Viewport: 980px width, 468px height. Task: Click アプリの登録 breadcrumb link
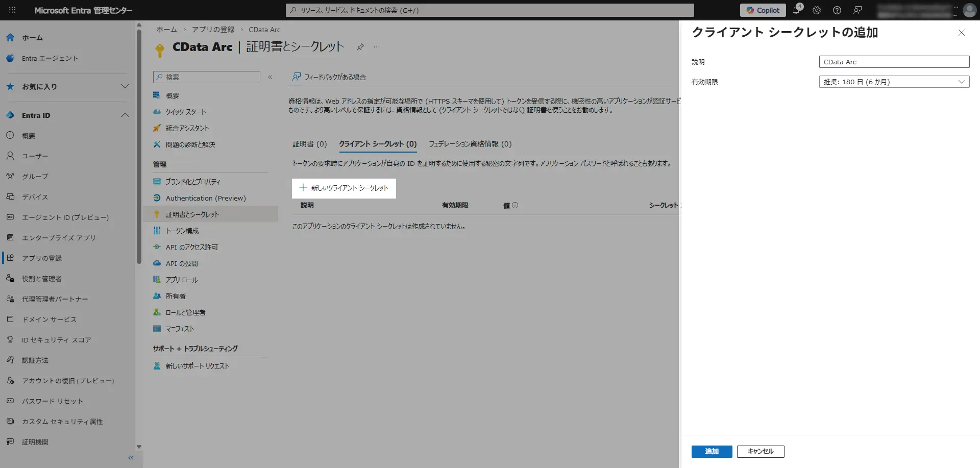pos(213,30)
